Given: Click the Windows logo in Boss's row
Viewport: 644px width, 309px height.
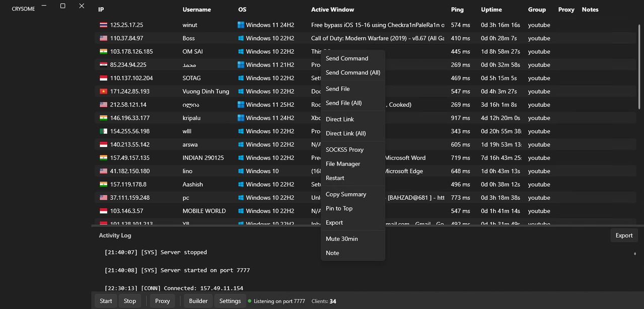Looking at the screenshot, I should click(x=241, y=38).
